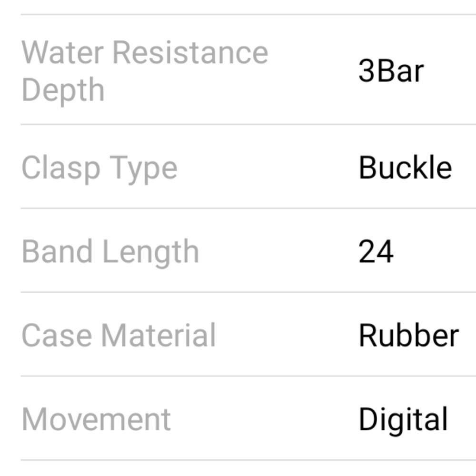Click the word Material after Case

click(158, 336)
